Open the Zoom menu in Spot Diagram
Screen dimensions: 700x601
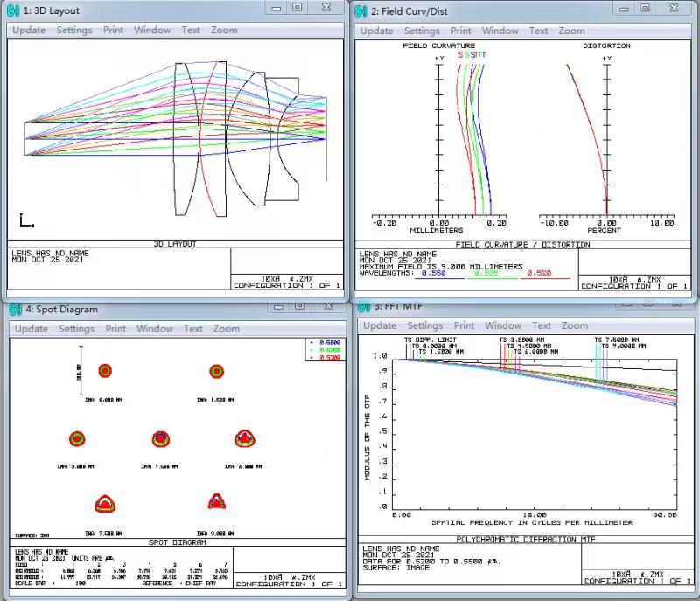click(x=226, y=329)
